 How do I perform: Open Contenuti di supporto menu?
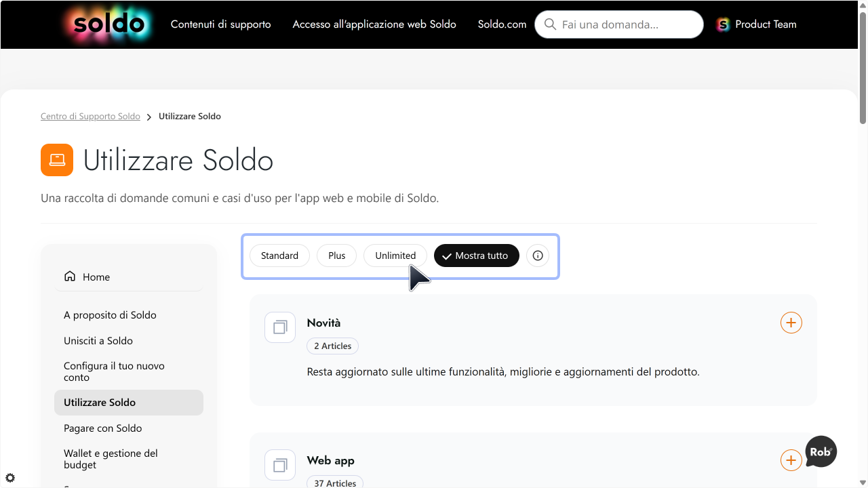pos(220,24)
